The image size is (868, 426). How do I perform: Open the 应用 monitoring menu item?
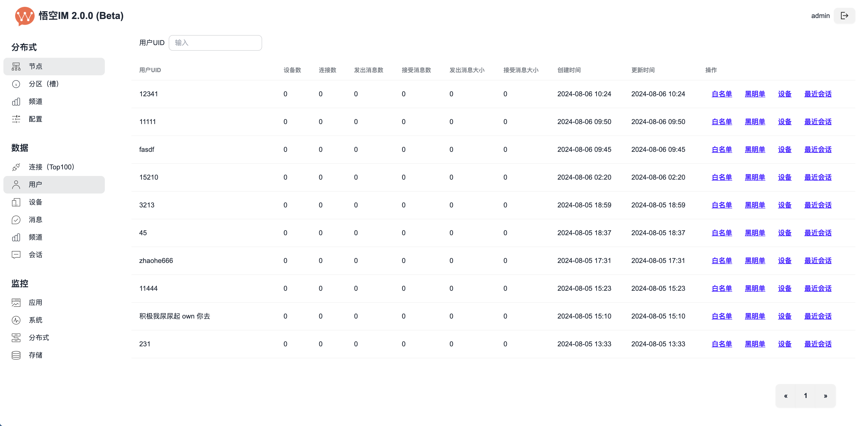tap(35, 302)
